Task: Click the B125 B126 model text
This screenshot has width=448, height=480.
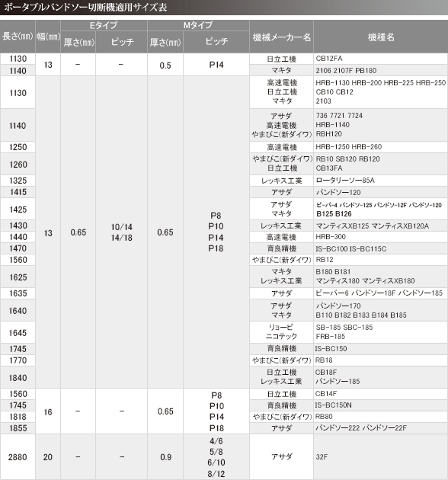Action: [334, 213]
